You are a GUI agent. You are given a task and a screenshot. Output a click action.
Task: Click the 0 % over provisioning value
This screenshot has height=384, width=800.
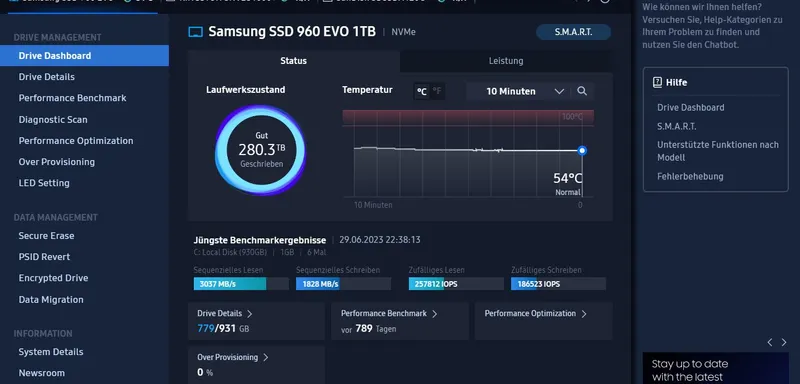[x=205, y=373]
